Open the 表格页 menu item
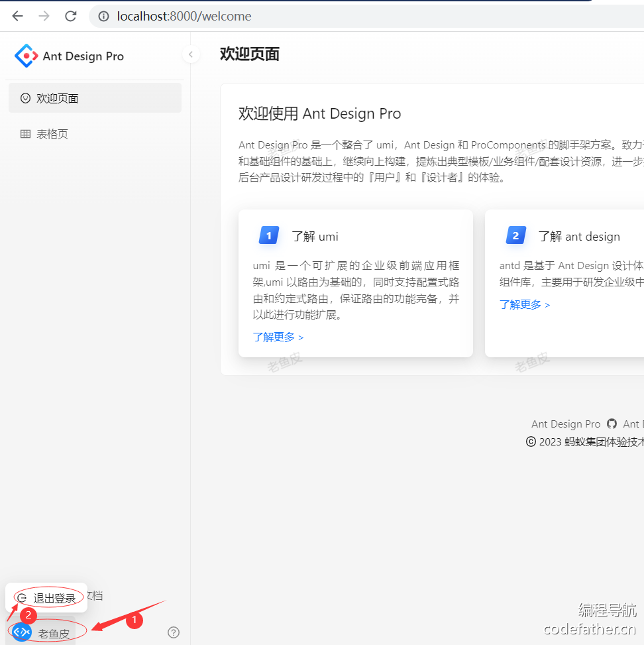The image size is (644, 645). (x=95, y=134)
